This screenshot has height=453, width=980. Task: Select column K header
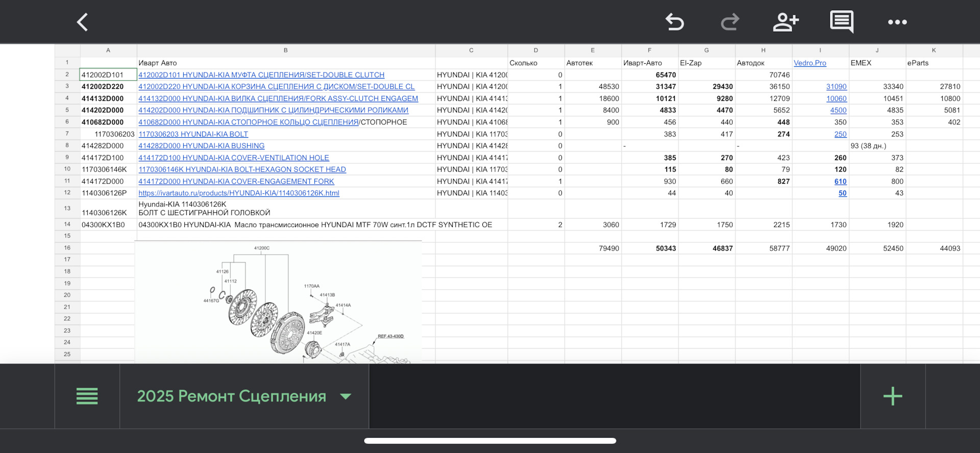pos(934,51)
